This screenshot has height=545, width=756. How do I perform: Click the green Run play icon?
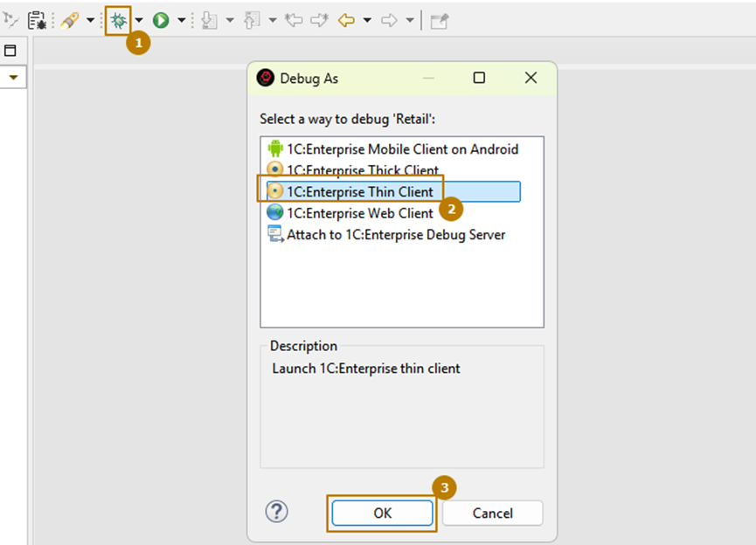pos(161,19)
